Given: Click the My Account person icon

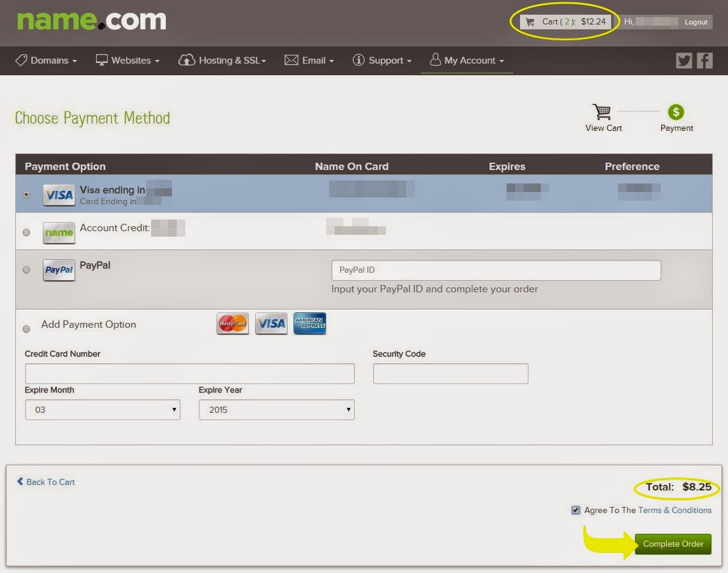Looking at the screenshot, I should 435,59.
